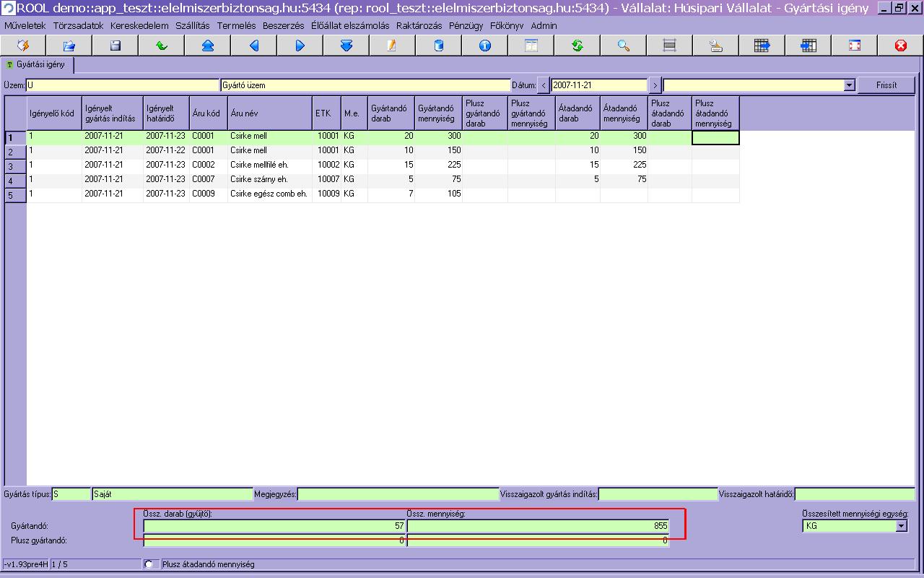This screenshot has width=924, height=578.
Task: Click the green refresh arrows icon
Action: pyautogui.click(x=577, y=46)
